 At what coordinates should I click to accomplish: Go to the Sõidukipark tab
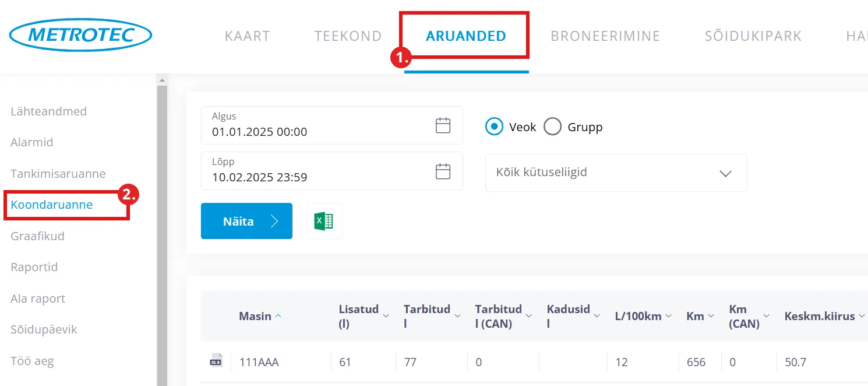(753, 36)
